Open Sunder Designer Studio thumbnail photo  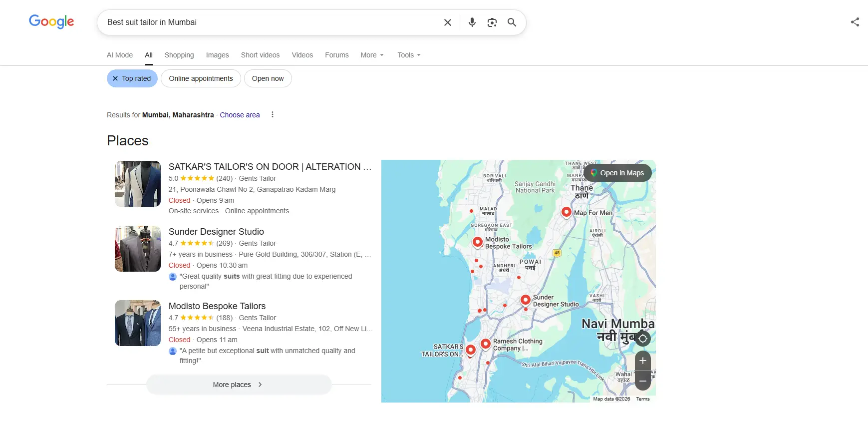138,249
